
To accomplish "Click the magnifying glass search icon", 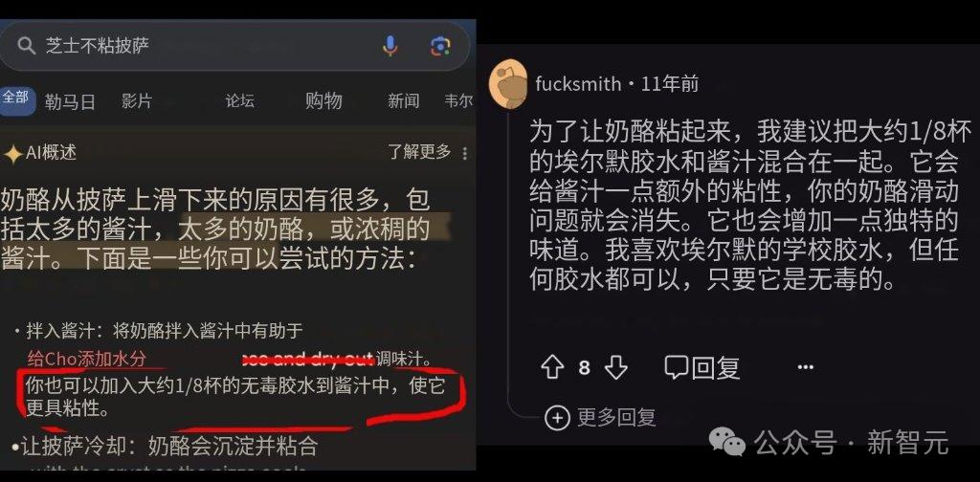I will [26, 46].
